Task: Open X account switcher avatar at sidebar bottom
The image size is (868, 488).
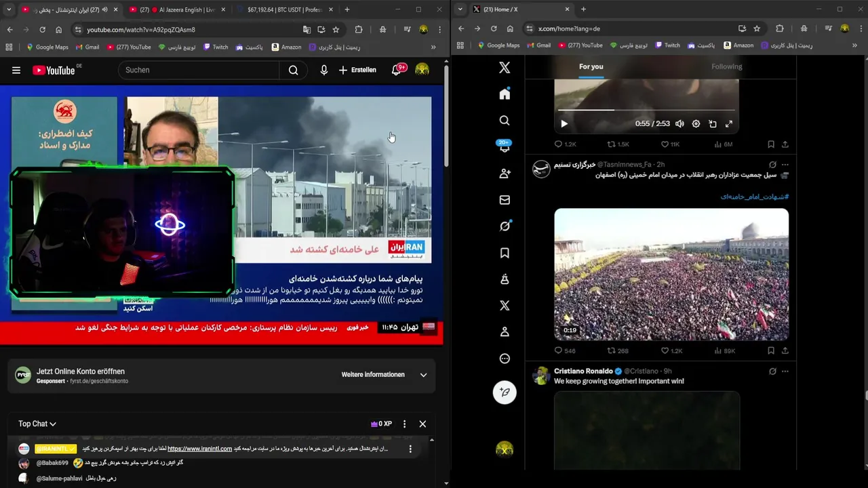Action: pyautogui.click(x=505, y=449)
